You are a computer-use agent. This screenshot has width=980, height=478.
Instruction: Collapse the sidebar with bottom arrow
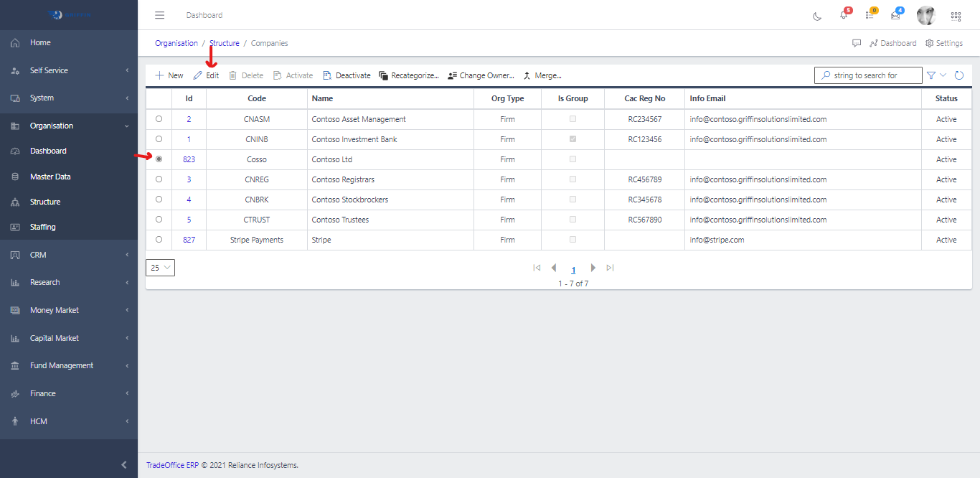point(124,465)
